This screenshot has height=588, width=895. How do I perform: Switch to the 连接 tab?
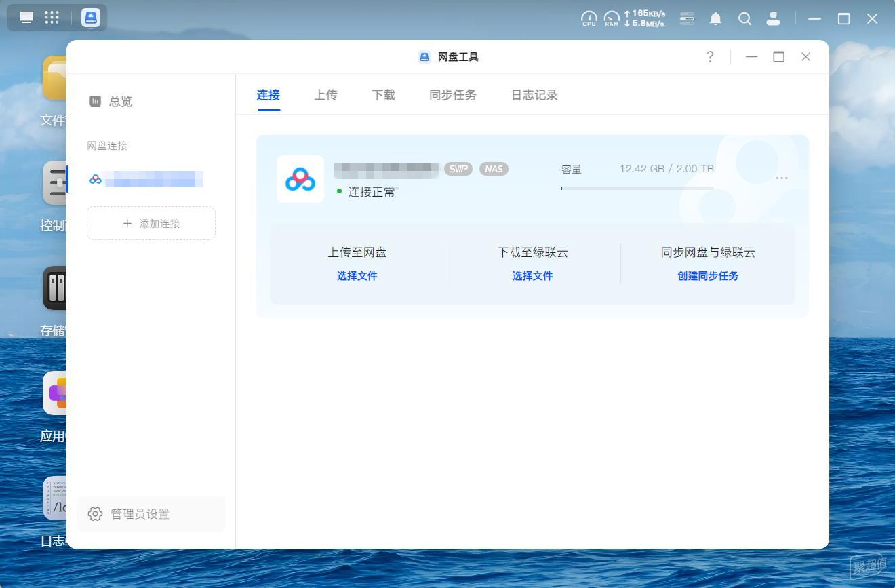point(268,95)
